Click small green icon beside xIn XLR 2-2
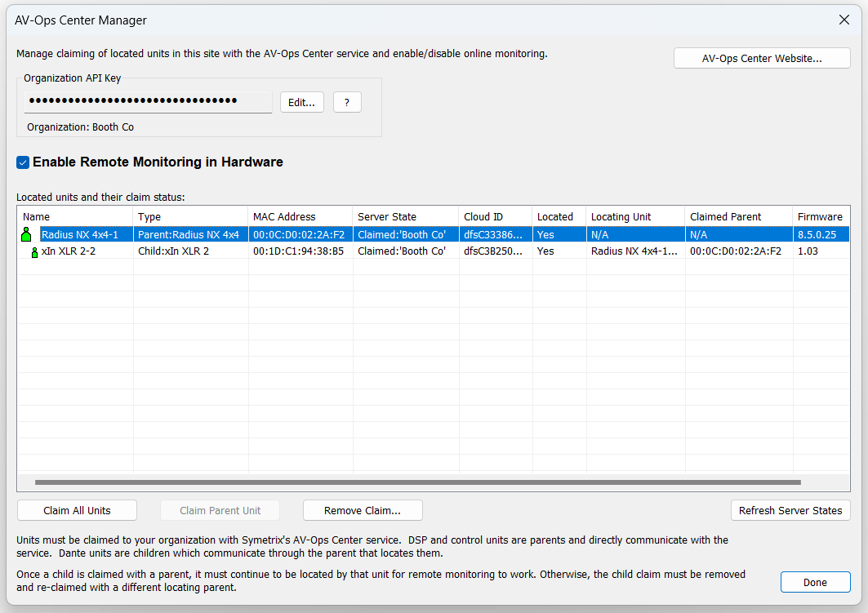The height and width of the screenshot is (613, 868). point(35,252)
